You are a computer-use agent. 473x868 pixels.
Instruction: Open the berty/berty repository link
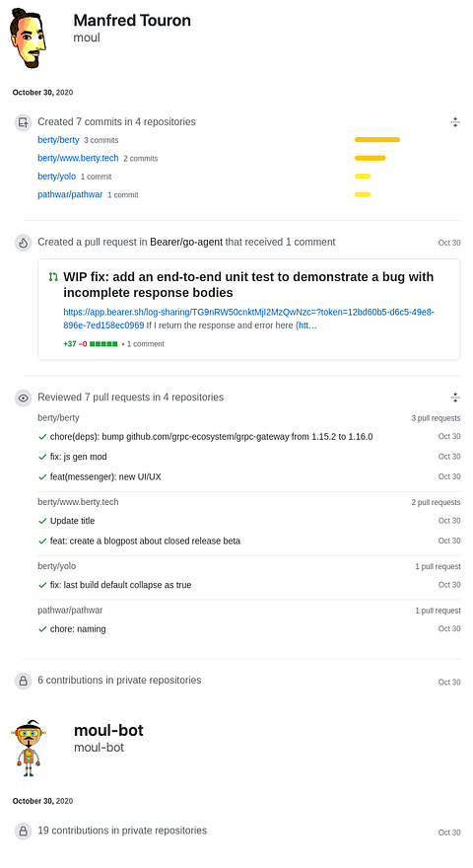click(58, 140)
